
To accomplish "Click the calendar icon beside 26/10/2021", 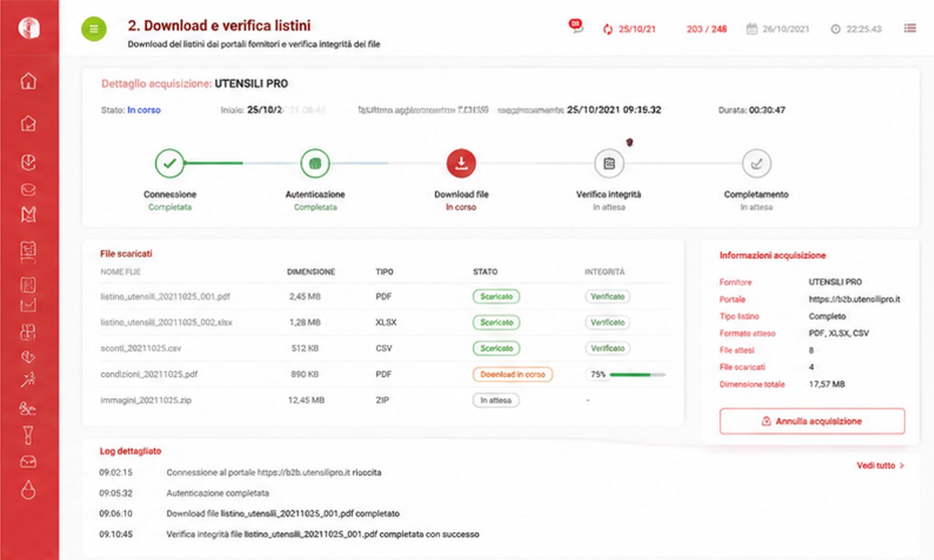I will 752,29.
